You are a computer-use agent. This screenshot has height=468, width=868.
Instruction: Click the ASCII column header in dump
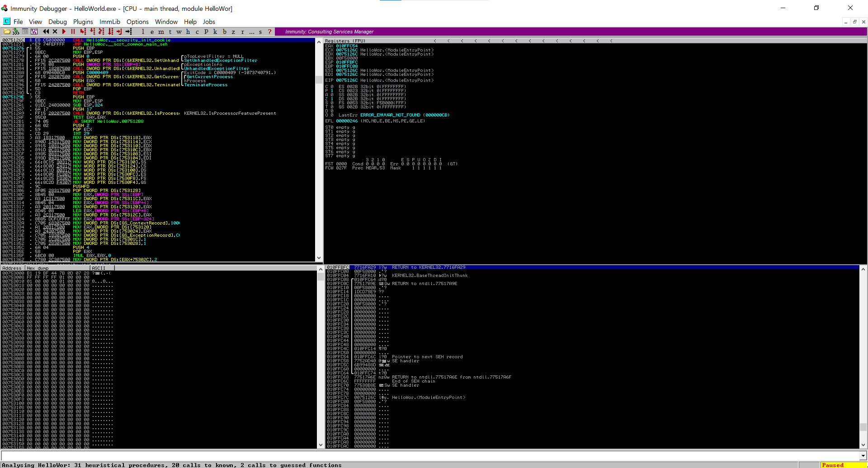[x=102, y=268]
